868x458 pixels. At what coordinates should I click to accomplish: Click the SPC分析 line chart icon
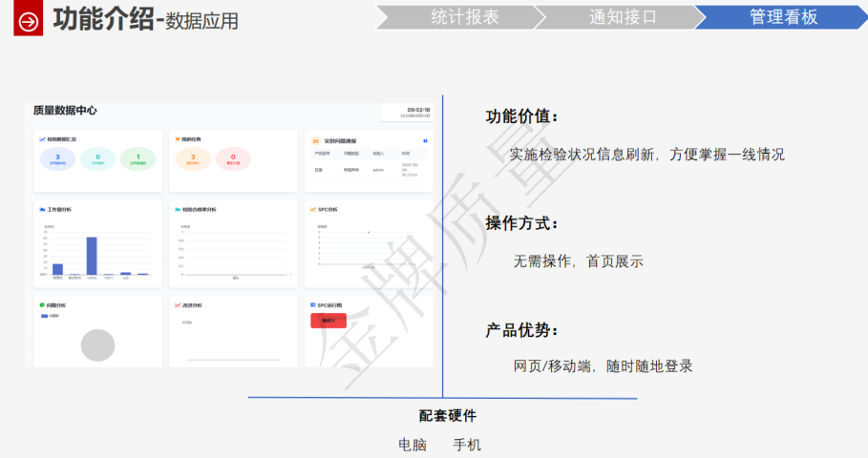[x=313, y=208]
